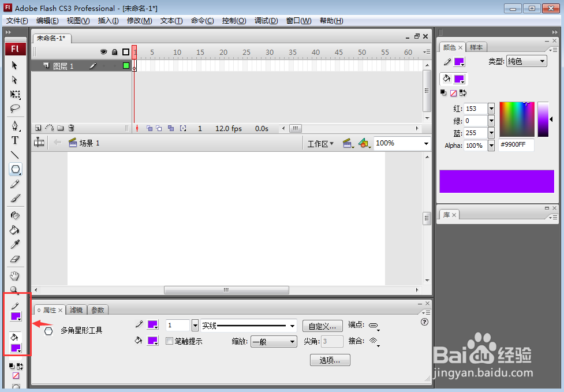Go back with the scene arrow

click(x=57, y=143)
